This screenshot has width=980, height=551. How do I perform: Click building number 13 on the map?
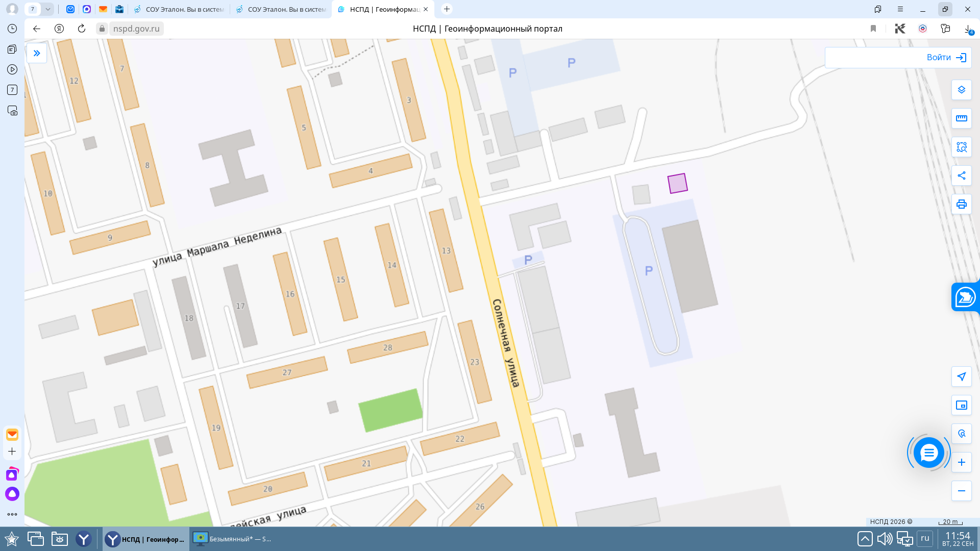[446, 251]
